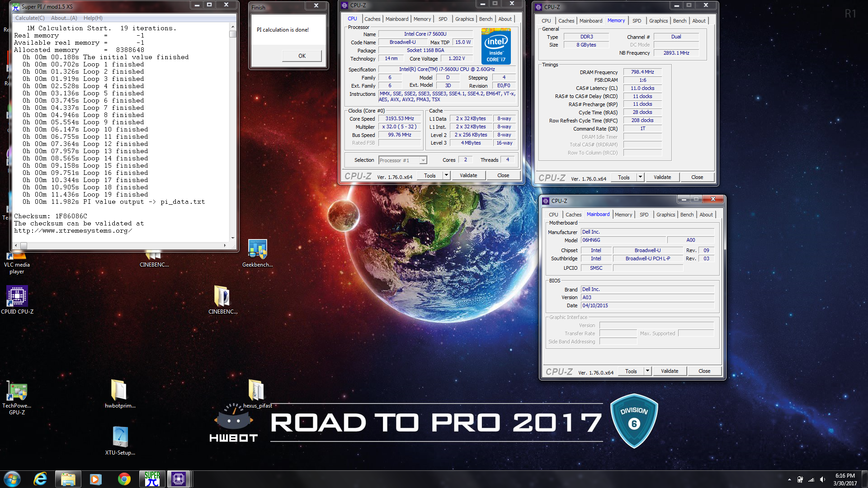Open the Help(H) menu in Super PI
868x488 pixels.
93,18
